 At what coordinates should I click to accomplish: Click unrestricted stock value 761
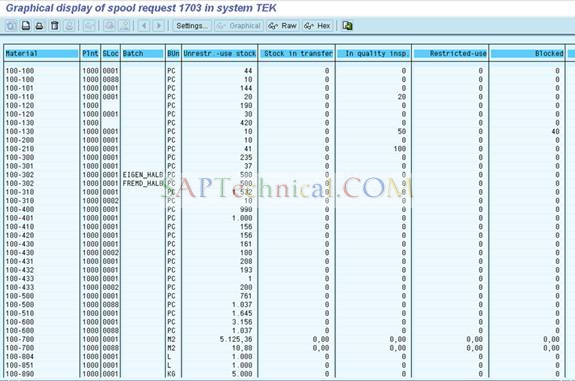pyautogui.click(x=246, y=296)
